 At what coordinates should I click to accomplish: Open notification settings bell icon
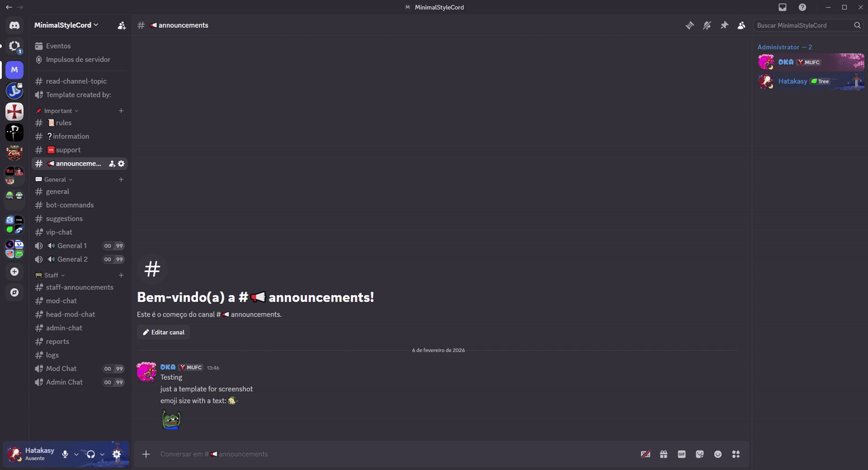tap(707, 25)
